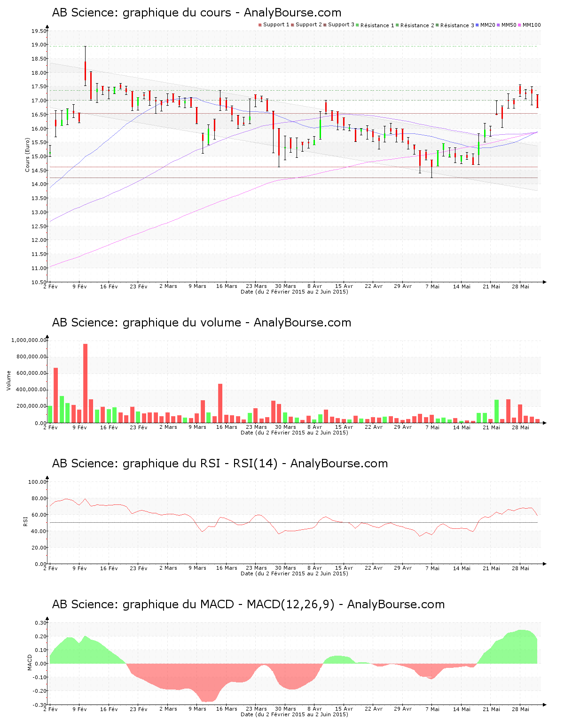Click the 'Cours (Euro)' axis label

coord(28,155)
